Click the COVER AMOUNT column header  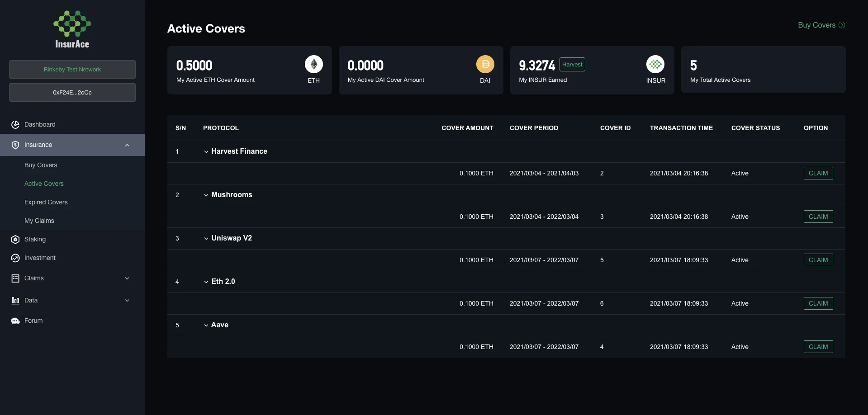pos(467,128)
